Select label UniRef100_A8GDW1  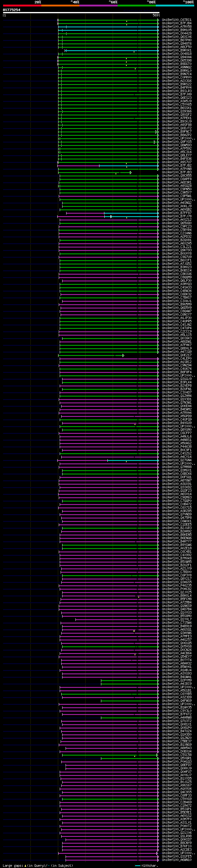click(177, 342)
